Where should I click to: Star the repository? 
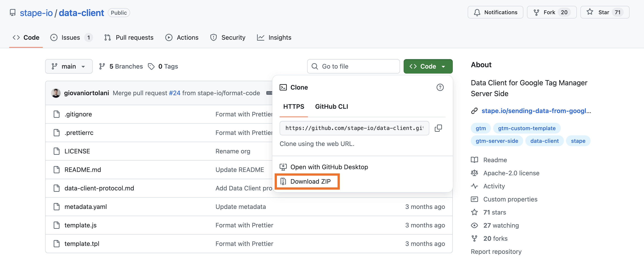tap(605, 12)
